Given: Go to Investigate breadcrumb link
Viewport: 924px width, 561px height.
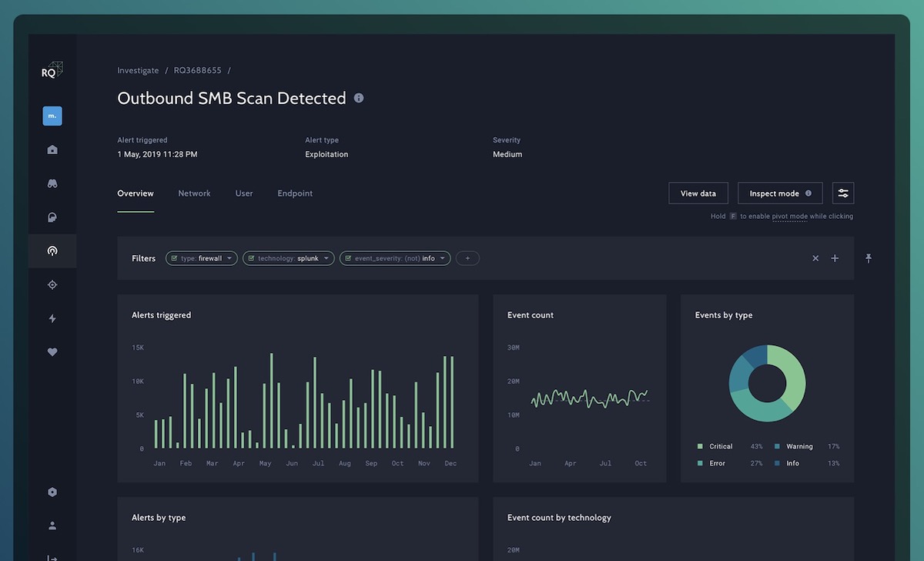Looking at the screenshot, I should [138, 70].
